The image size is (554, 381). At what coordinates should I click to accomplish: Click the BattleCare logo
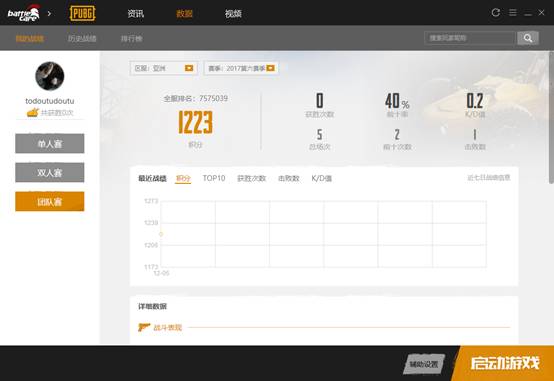click(23, 13)
